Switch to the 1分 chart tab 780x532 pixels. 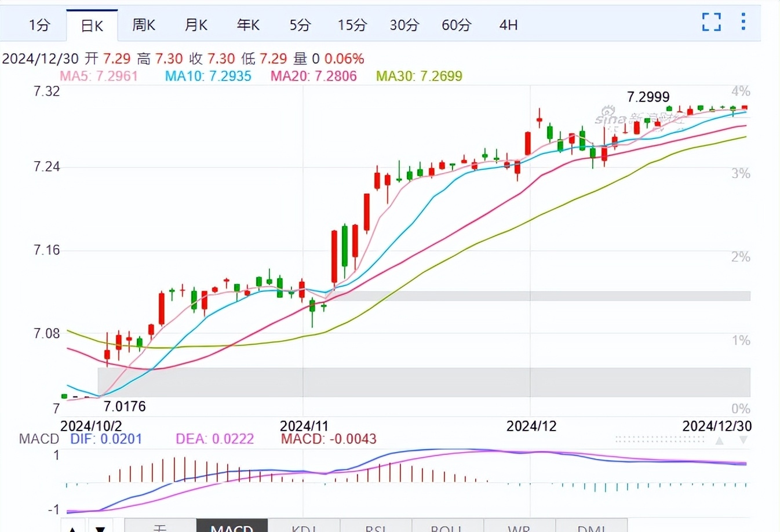pyautogui.click(x=39, y=25)
